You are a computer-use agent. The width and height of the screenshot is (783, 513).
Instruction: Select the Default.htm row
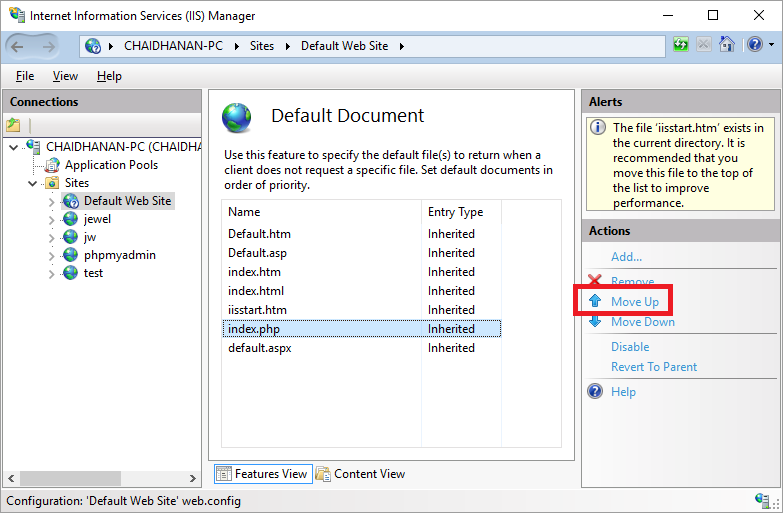[x=362, y=234]
